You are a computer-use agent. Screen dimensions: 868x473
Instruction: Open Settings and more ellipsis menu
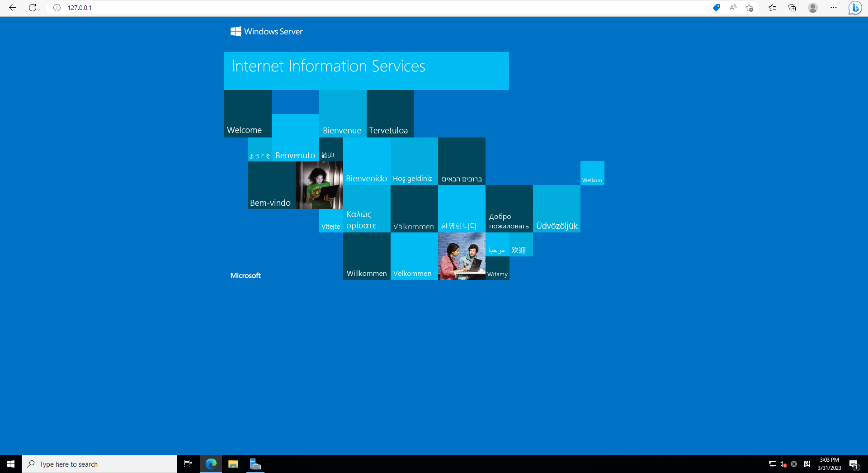point(834,8)
